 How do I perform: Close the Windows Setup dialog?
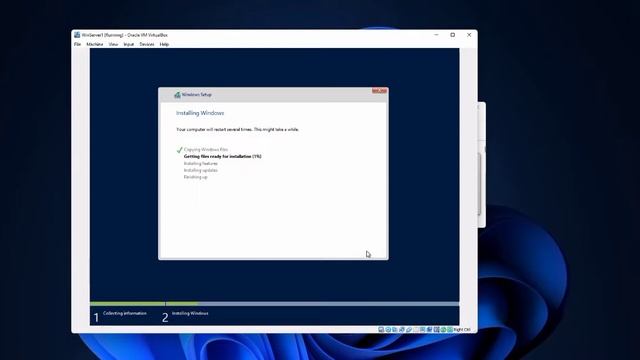[379, 91]
